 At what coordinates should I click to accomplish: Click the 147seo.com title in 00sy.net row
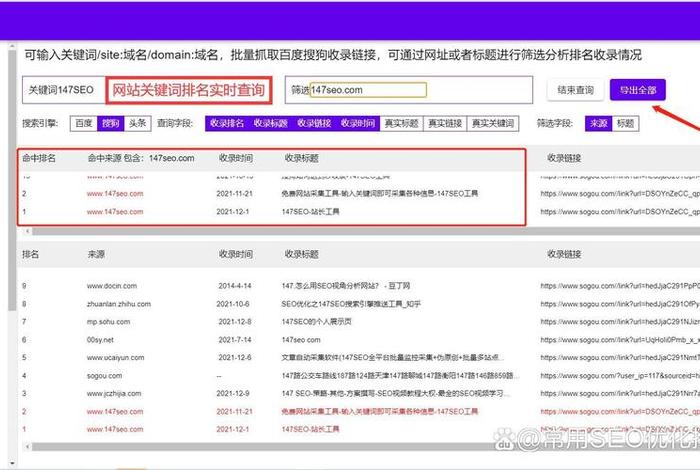(301, 340)
